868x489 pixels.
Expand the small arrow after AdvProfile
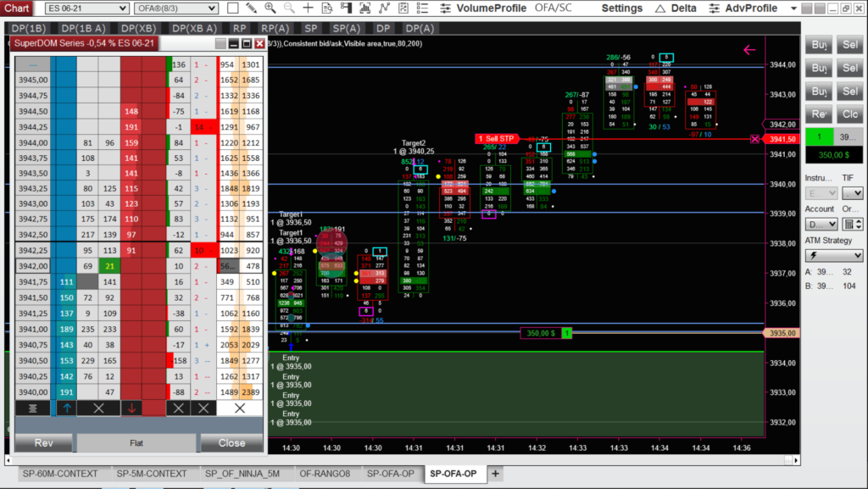[793, 8]
